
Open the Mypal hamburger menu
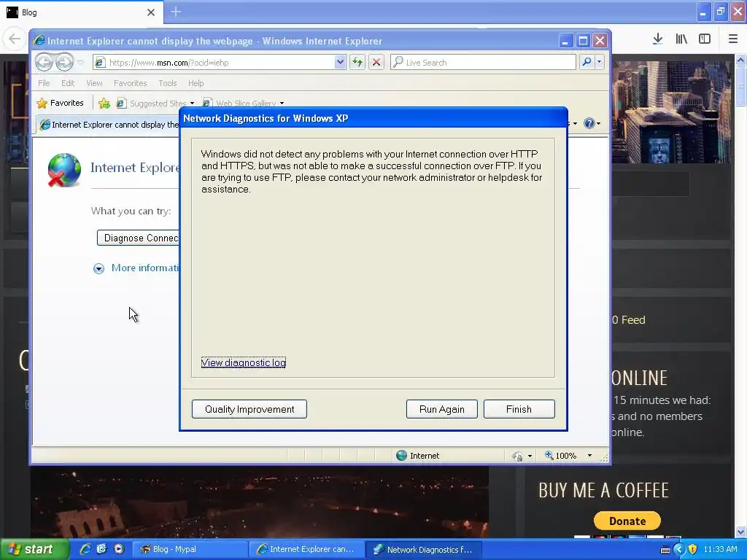[x=733, y=39]
